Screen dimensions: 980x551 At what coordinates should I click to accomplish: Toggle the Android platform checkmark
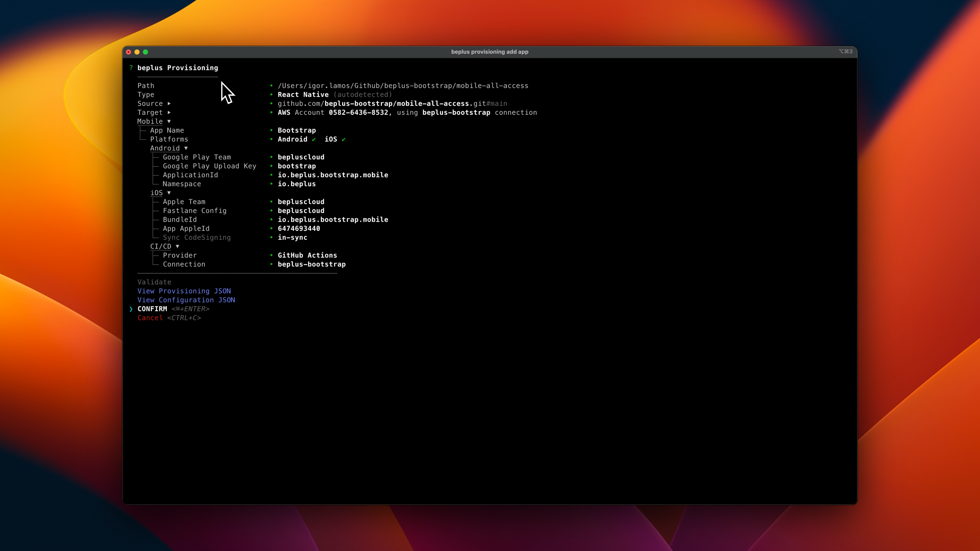(x=314, y=139)
